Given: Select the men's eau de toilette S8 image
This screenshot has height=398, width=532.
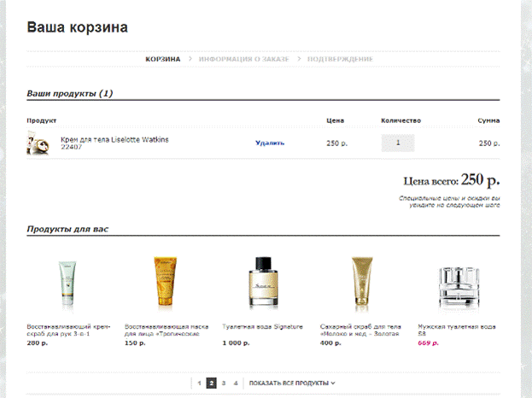Looking at the screenshot, I should coord(459,288).
